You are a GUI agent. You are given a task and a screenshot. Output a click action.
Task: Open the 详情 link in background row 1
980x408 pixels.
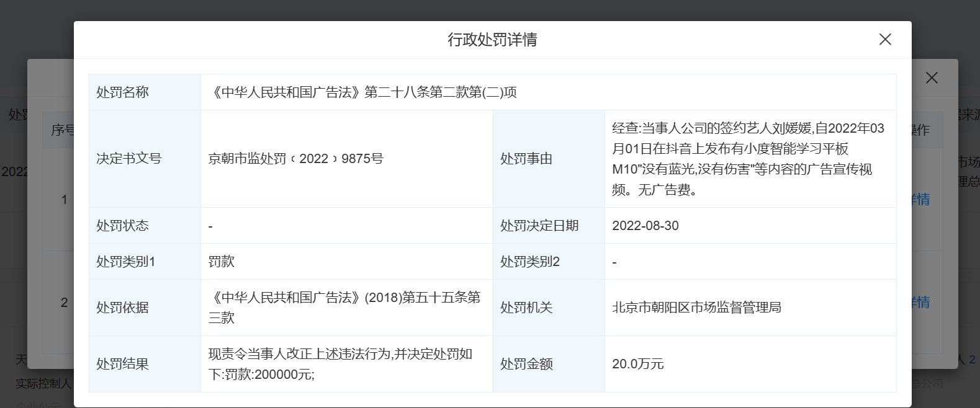(x=921, y=200)
